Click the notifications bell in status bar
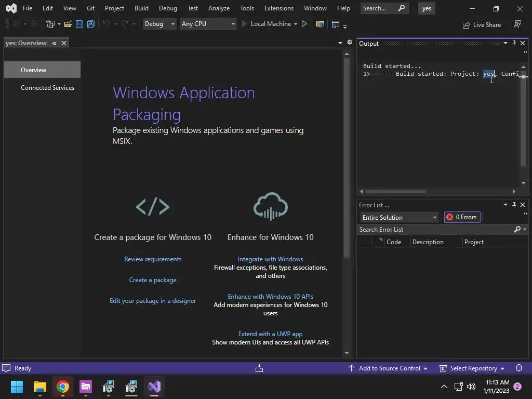 (519, 368)
